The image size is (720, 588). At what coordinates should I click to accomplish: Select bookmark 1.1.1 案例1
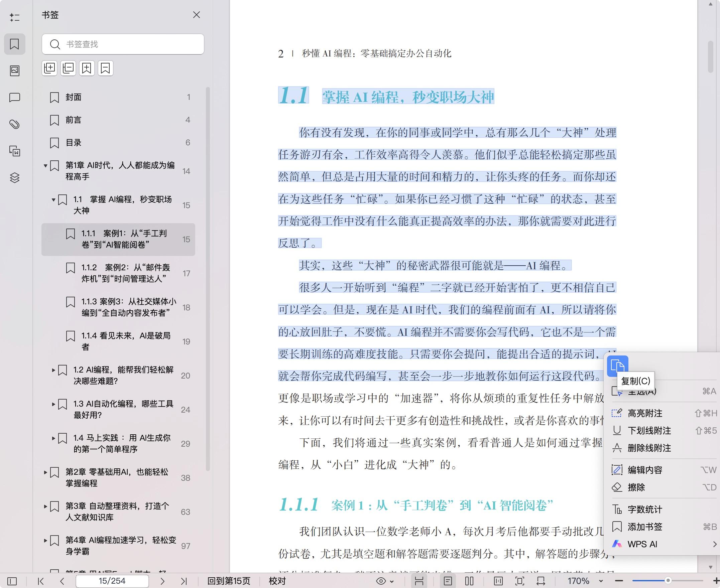tap(118, 240)
